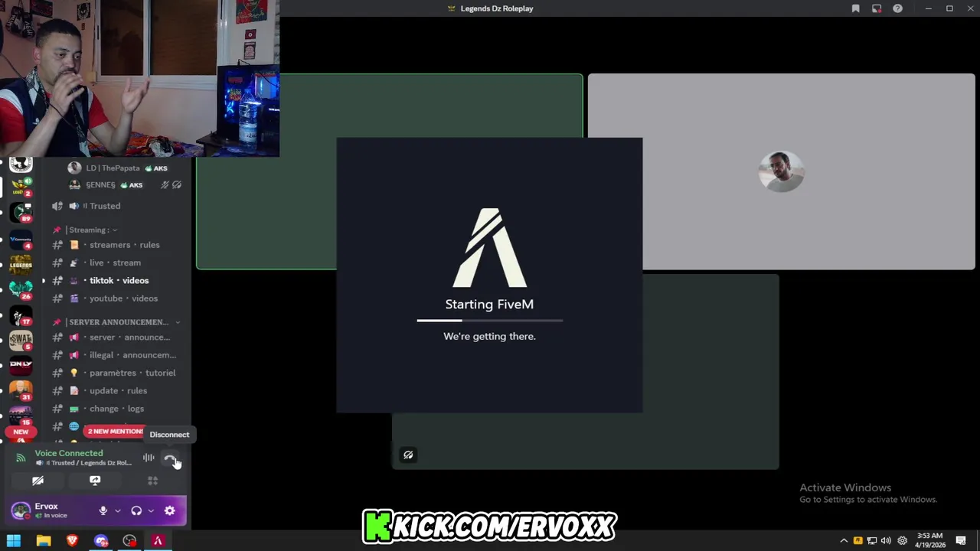This screenshot has height=551, width=980.
Task: Collapse the SERVER ANNOUNCEMEN... category
Action: (116, 322)
